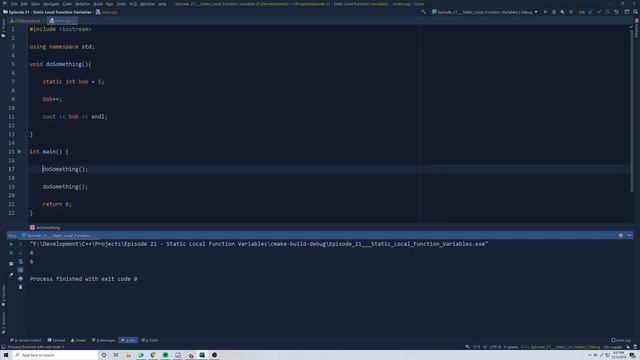Toggle the Run tool window button

pos(128,340)
